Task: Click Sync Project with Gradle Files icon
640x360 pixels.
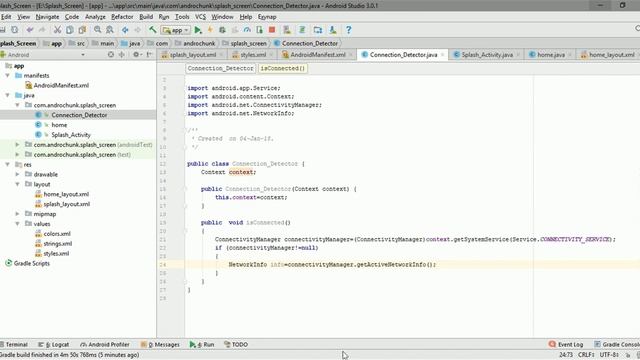Action: click(302, 30)
